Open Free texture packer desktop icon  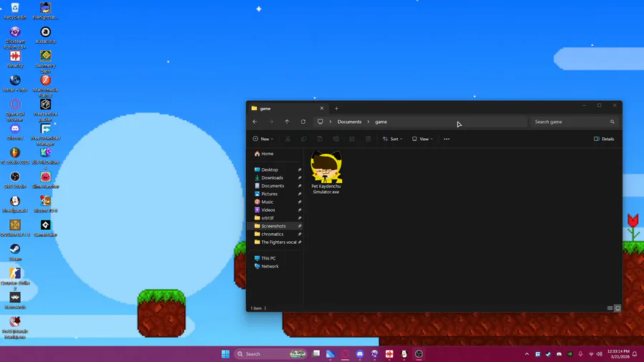coord(46,110)
